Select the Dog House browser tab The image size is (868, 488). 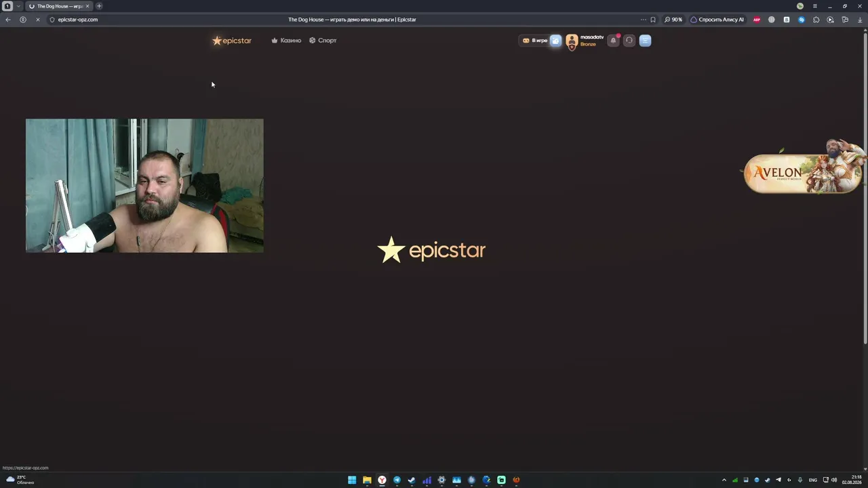(58, 6)
